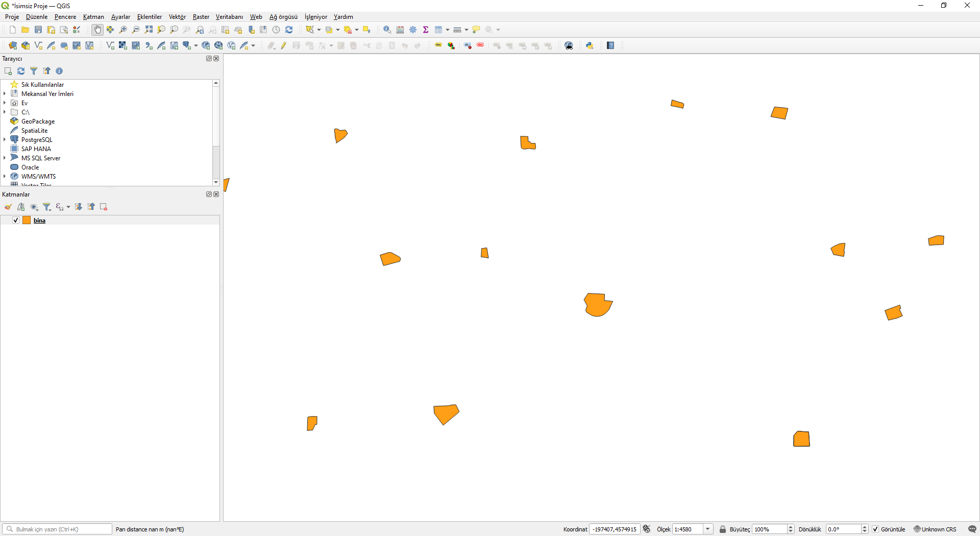Screen dimensions: 980x536
Task: Open the field calculator abacus icon
Action: [400, 30]
